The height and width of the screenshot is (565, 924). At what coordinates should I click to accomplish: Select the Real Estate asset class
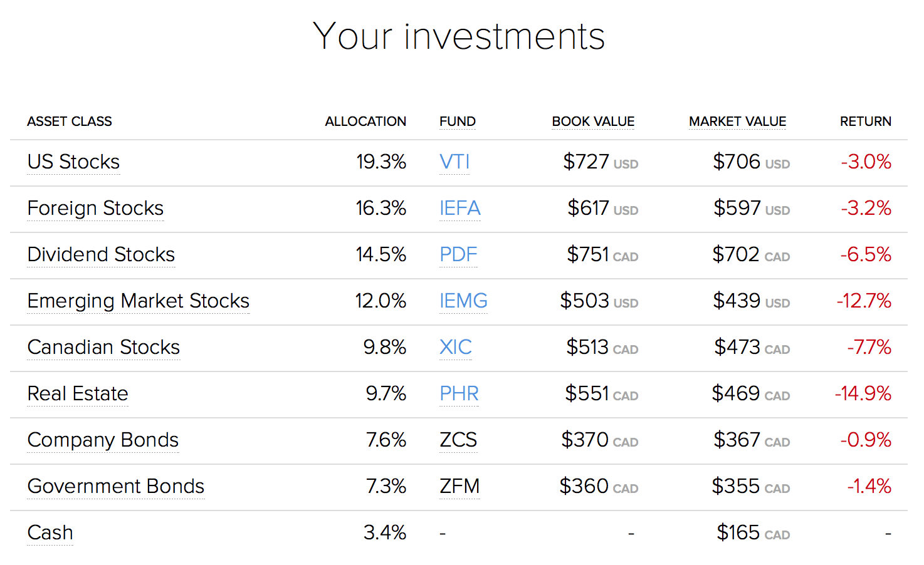pyautogui.click(x=78, y=393)
